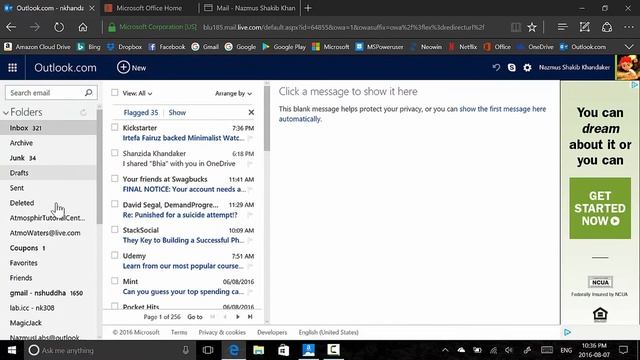This screenshot has height=360, width=640.
Task: Collapse the Folders section chevron
Action: (x=6, y=113)
